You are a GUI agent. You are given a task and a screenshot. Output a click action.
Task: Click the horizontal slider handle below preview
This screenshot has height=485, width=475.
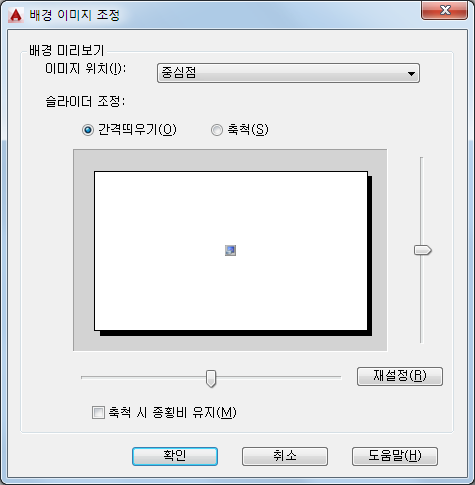pyautogui.click(x=211, y=378)
